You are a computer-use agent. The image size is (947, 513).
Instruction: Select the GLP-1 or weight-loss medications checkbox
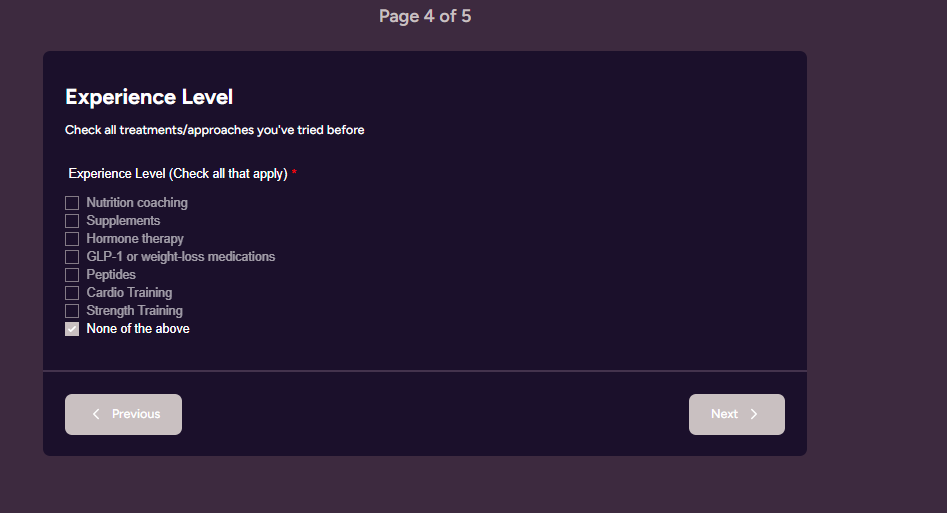click(x=72, y=257)
